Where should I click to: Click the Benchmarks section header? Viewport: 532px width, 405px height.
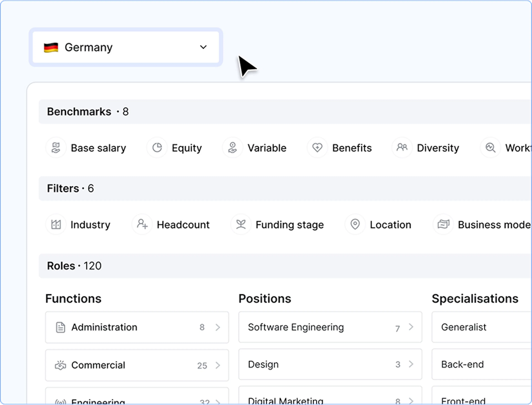(285, 112)
